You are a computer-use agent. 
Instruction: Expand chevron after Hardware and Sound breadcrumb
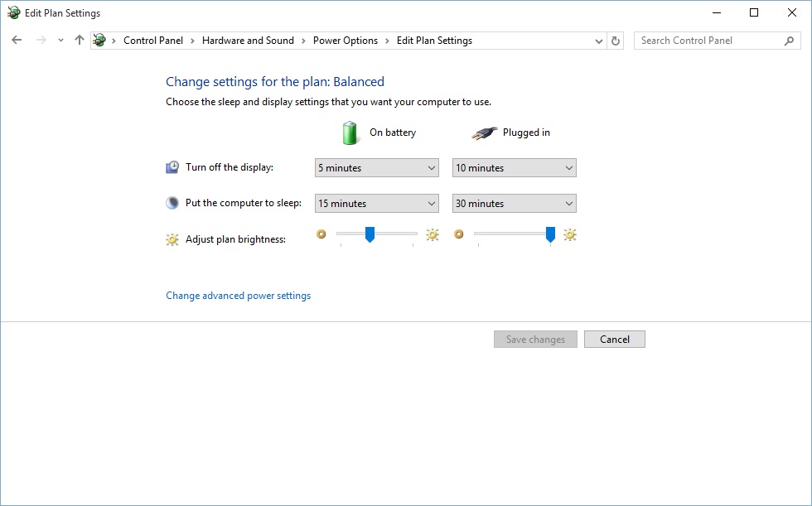point(303,41)
